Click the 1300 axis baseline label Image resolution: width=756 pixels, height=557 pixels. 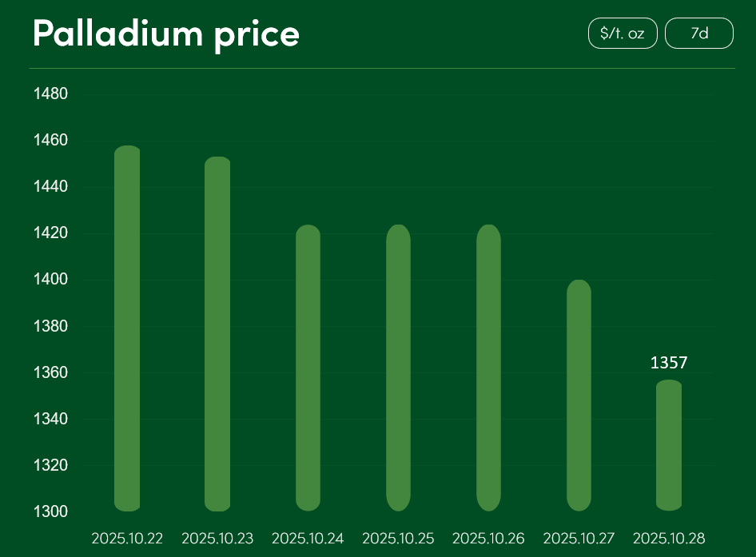click(50, 511)
